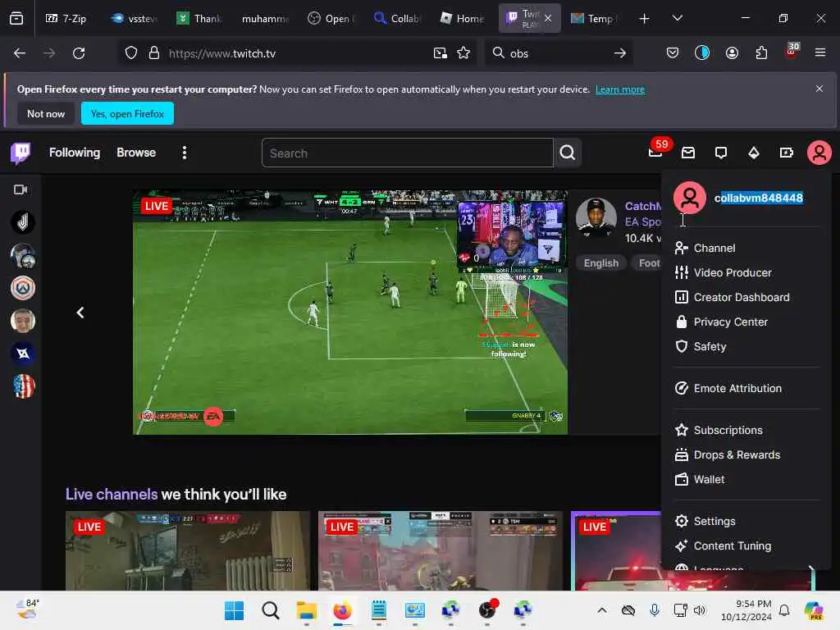Open Creator Dashboard menu item

[x=733, y=297]
